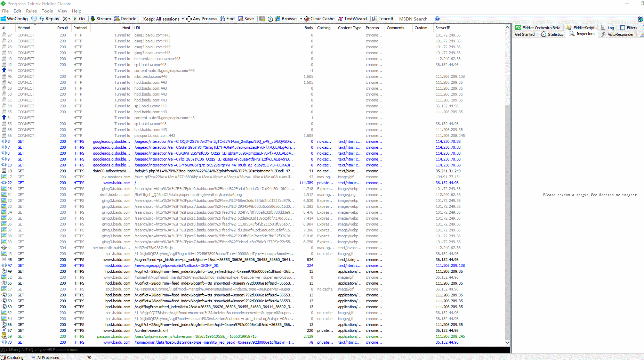Toggle Stream mode in the toolbar

click(100, 19)
